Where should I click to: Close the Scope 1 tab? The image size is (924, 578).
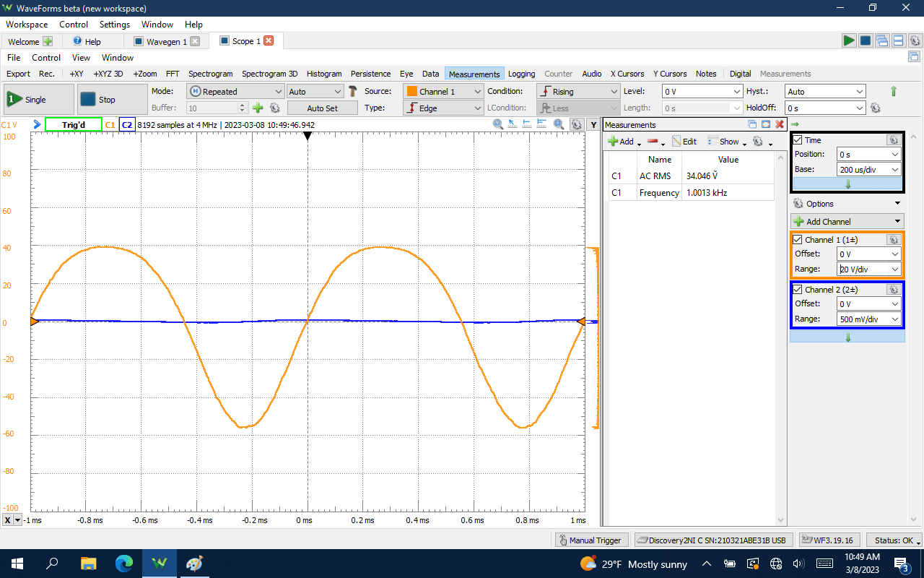coord(269,40)
